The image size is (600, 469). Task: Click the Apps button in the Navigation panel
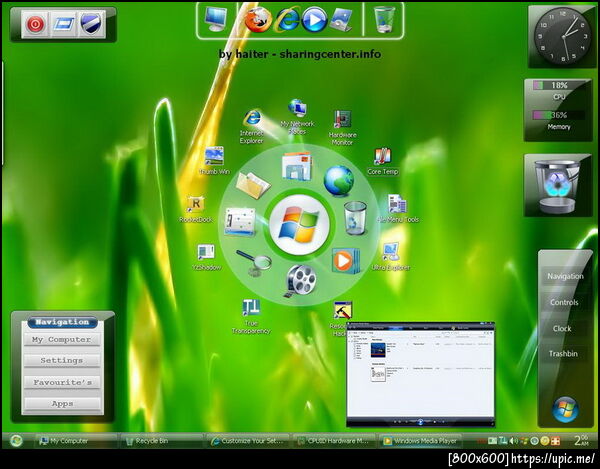62,404
